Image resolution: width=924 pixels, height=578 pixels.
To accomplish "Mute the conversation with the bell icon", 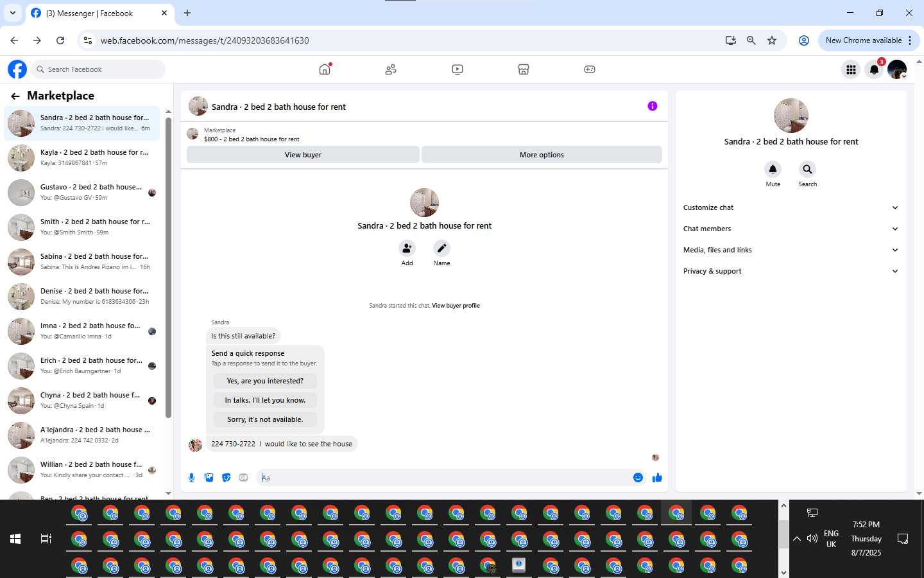I will pyautogui.click(x=773, y=169).
